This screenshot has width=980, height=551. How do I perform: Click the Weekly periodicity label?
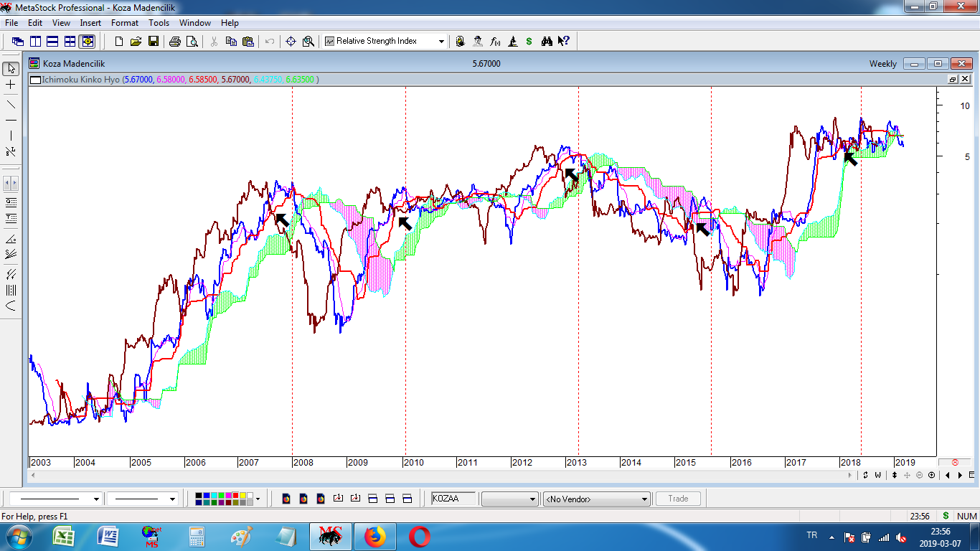click(x=883, y=63)
